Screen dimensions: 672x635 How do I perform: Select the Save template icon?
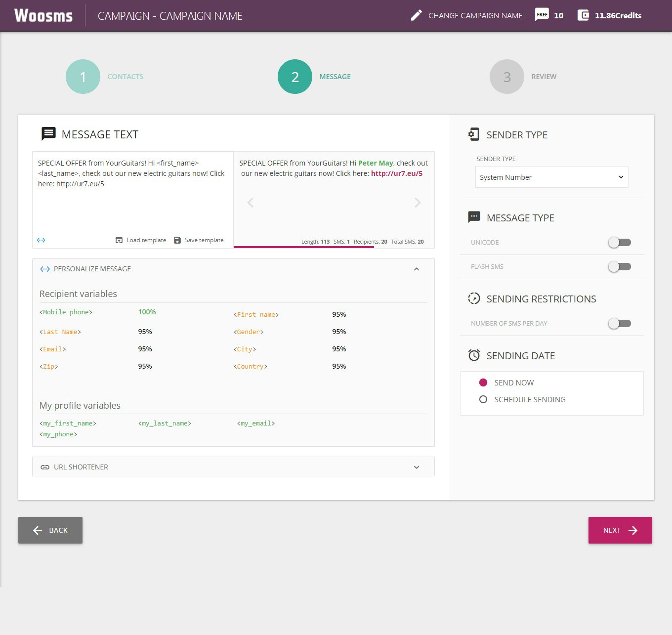[x=177, y=240]
